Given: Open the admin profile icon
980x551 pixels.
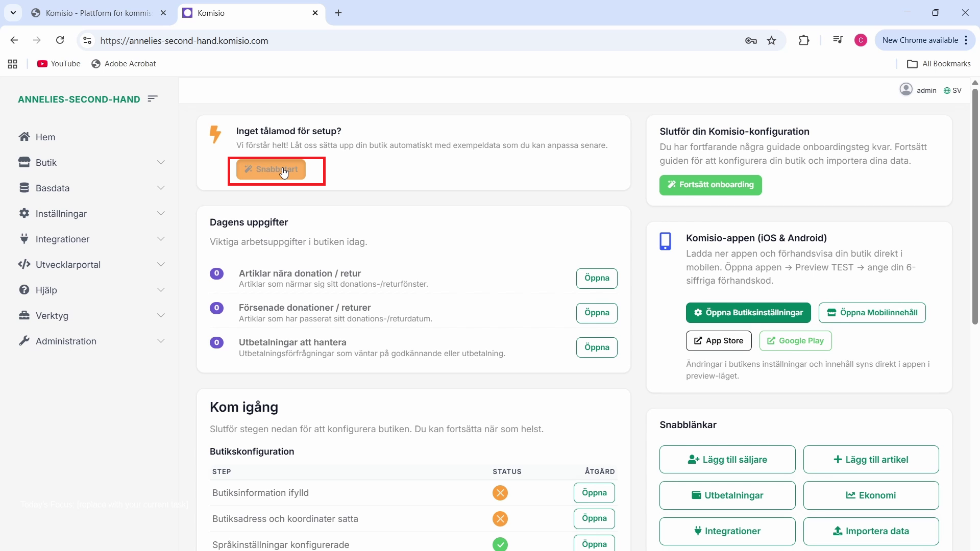Looking at the screenshot, I should click(x=906, y=90).
